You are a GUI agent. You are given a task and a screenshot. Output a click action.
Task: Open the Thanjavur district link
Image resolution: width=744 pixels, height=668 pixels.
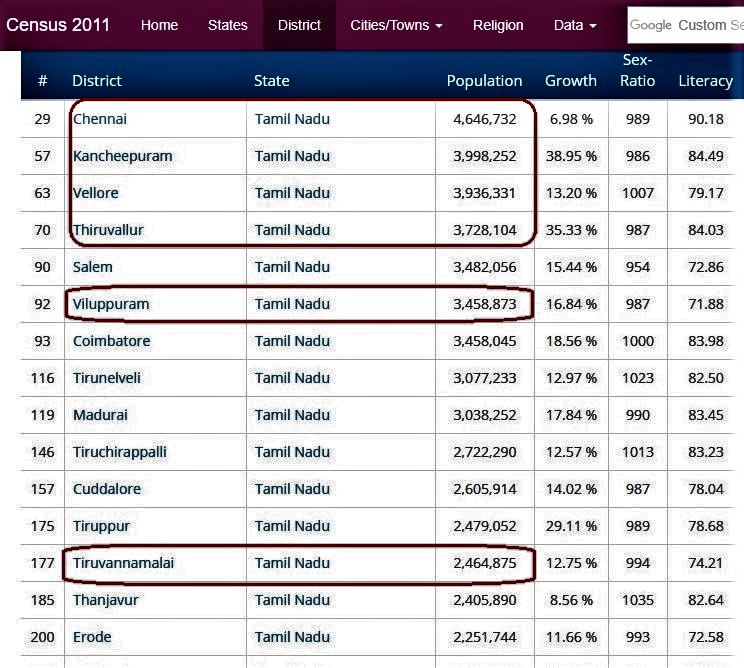pos(105,600)
